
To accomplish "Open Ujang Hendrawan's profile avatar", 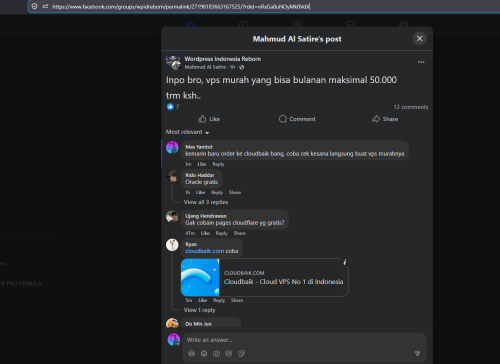I will (172, 217).
